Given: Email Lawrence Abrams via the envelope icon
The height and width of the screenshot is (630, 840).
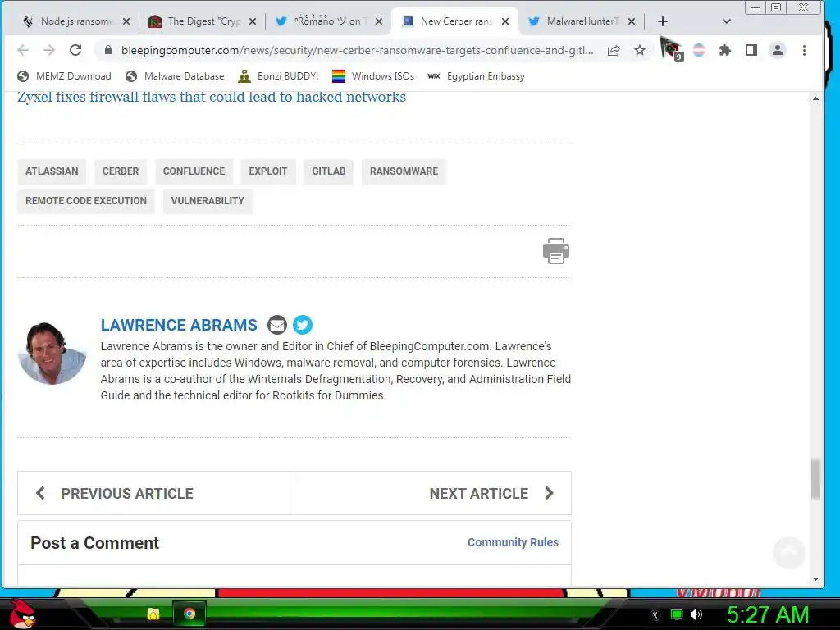Looking at the screenshot, I should pos(277,325).
